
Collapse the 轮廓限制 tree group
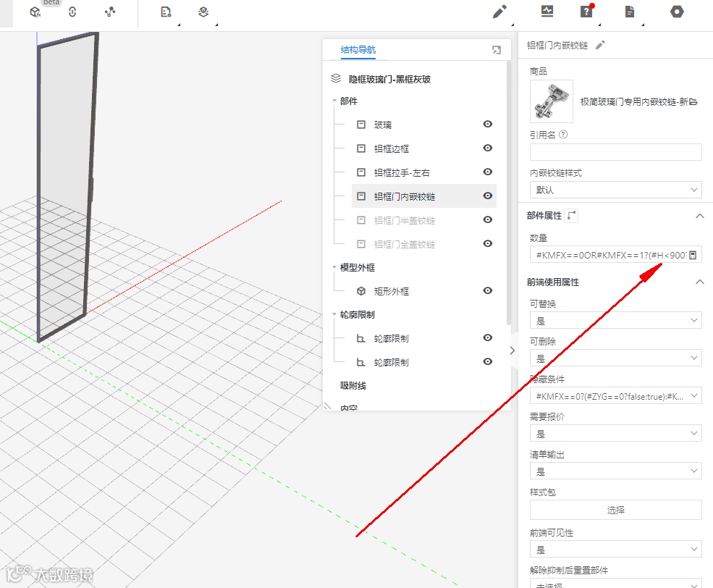coord(334,314)
